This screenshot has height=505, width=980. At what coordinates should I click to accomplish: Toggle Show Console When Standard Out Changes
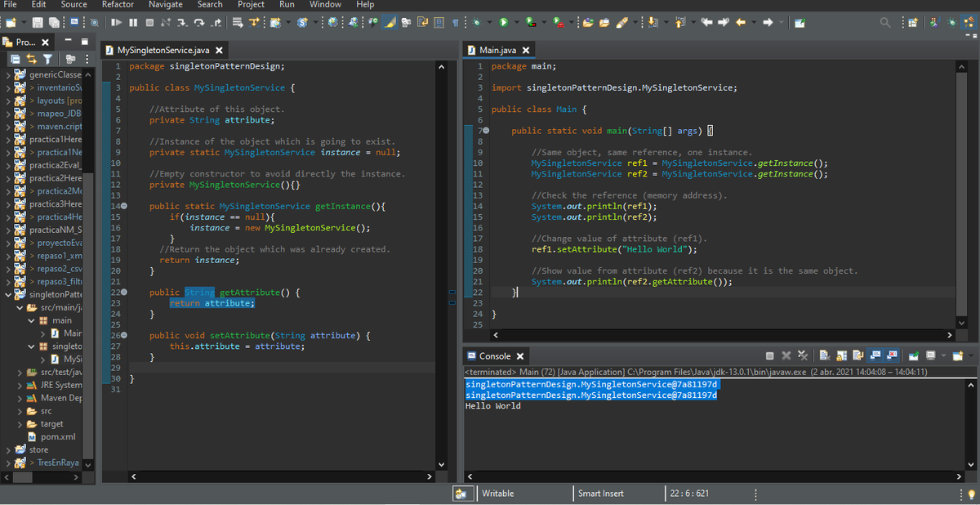[x=875, y=356]
